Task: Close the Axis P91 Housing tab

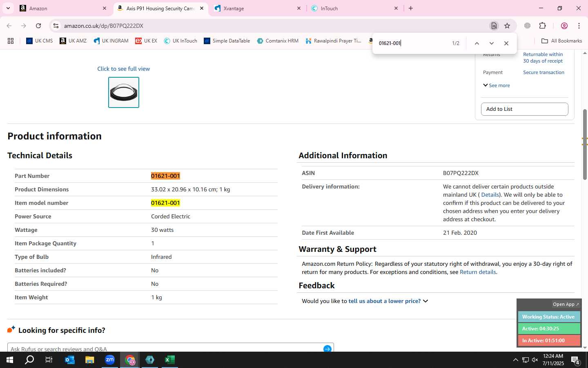Action: click(x=202, y=8)
